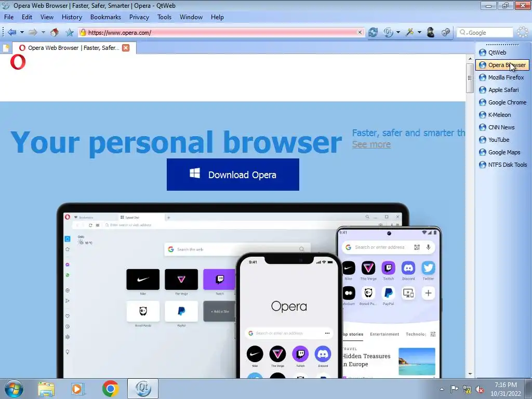
Task: Click the muted volume tray icon
Action: [480, 390]
